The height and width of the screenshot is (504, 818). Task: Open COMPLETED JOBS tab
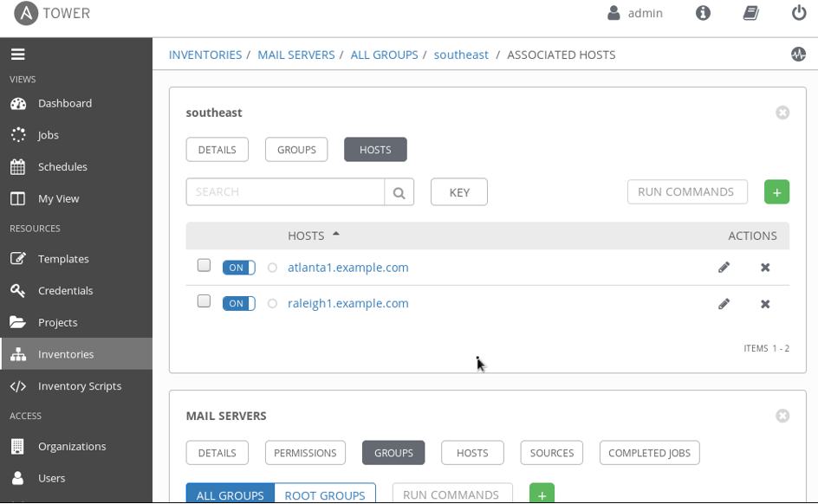(650, 453)
